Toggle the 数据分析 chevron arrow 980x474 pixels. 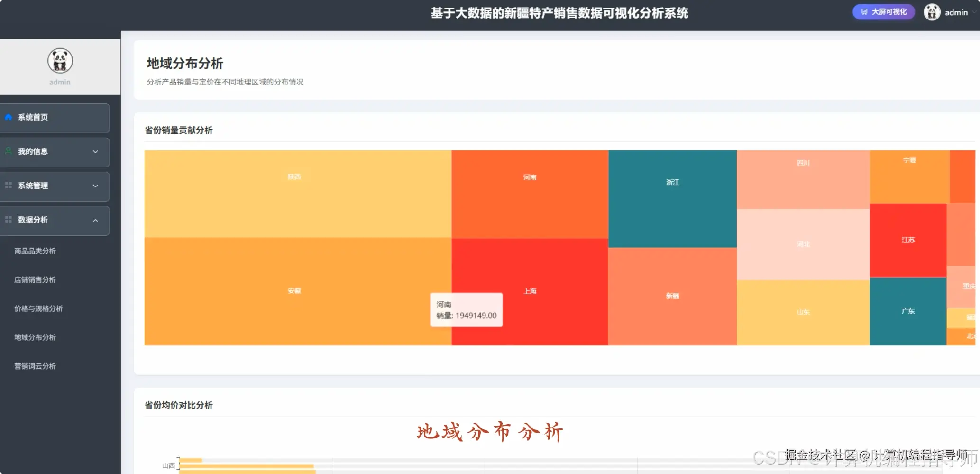tap(95, 221)
